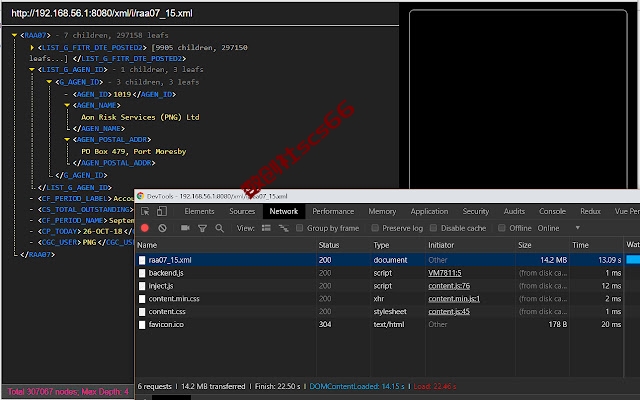The image size is (640, 400).
Task: Open the content.js:45 initiator link
Action: 449,312
